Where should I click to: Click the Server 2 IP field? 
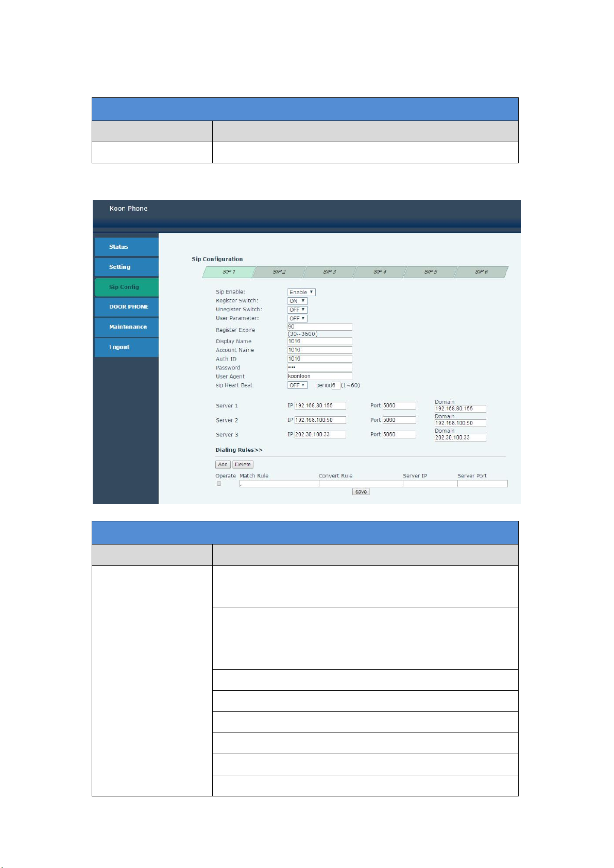point(320,420)
